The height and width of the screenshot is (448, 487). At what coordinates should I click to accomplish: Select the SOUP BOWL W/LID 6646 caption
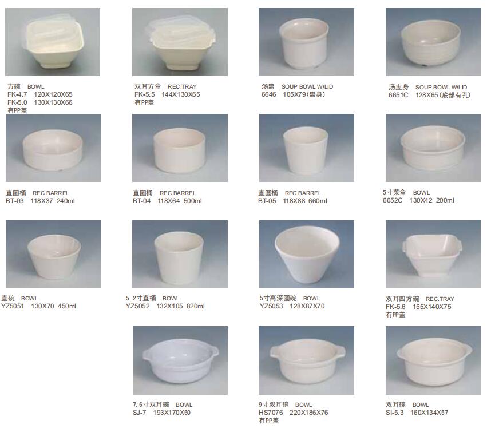click(297, 90)
